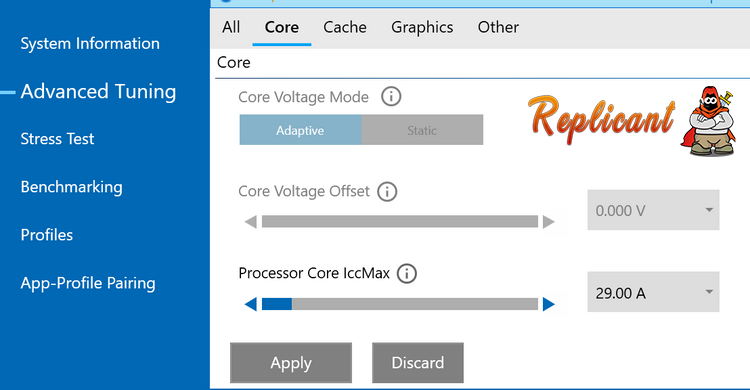Screen dimensions: 750x390
Task: Click the Core section heading
Action: pos(233,63)
